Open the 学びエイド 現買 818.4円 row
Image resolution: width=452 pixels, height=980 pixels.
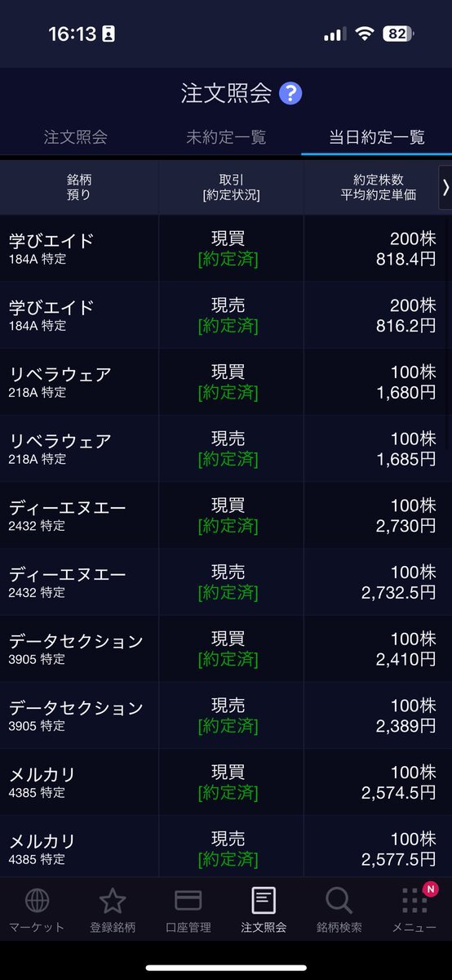click(226, 248)
